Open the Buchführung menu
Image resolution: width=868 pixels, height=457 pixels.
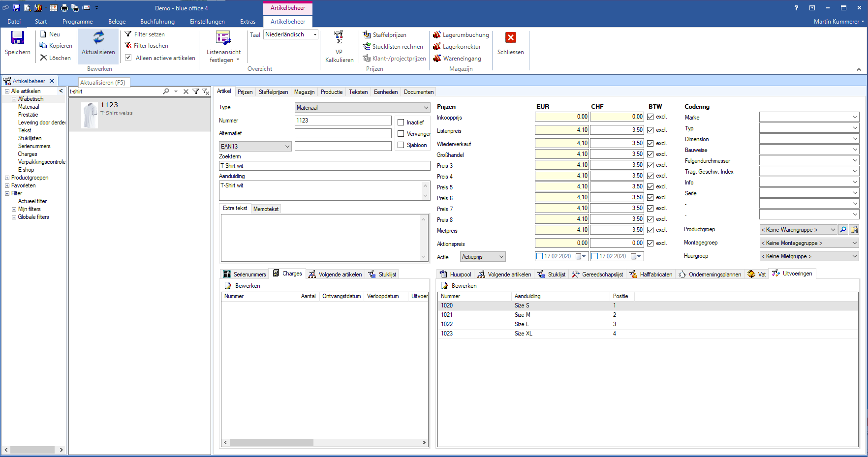(157, 22)
